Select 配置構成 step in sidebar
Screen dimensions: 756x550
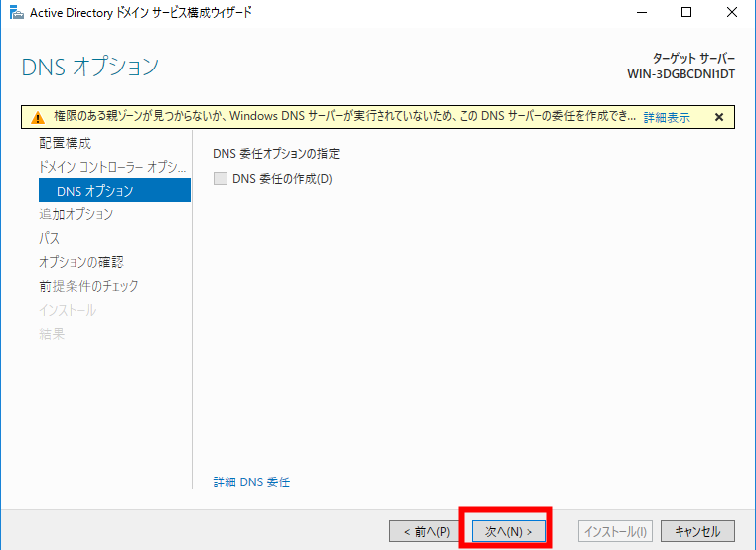pos(66,143)
